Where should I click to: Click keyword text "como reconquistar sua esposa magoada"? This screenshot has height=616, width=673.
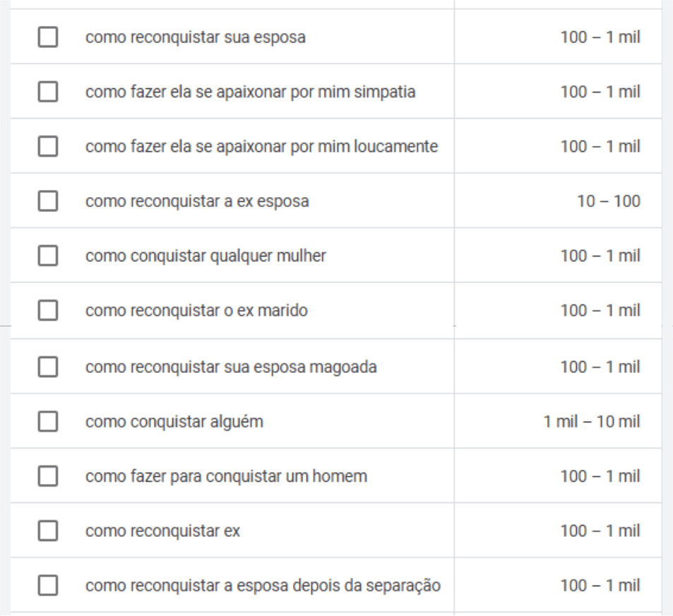(231, 367)
